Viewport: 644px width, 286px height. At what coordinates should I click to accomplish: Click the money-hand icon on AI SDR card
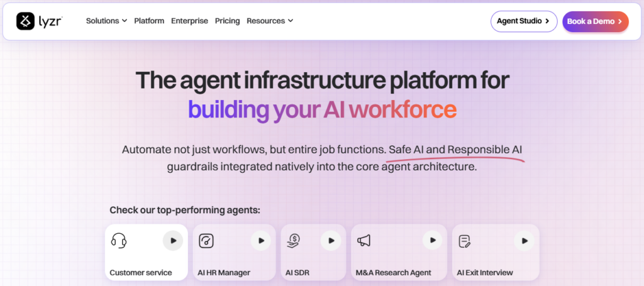tap(294, 241)
